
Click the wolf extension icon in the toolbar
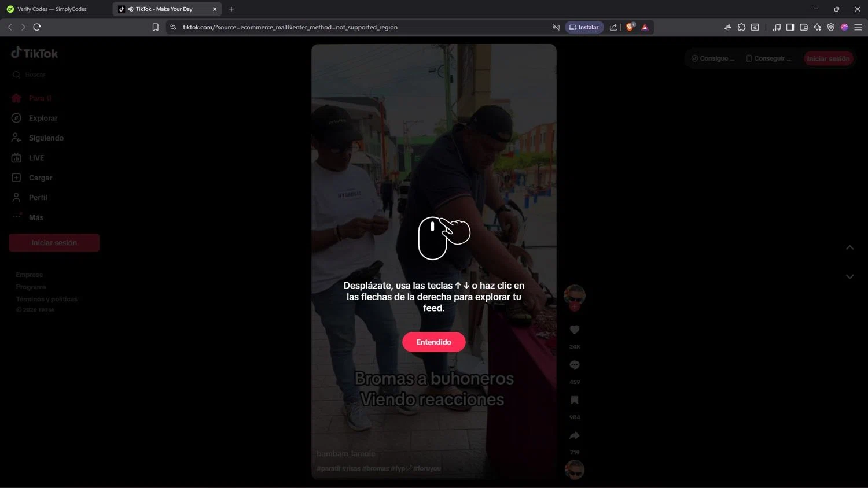click(x=727, y=27)
